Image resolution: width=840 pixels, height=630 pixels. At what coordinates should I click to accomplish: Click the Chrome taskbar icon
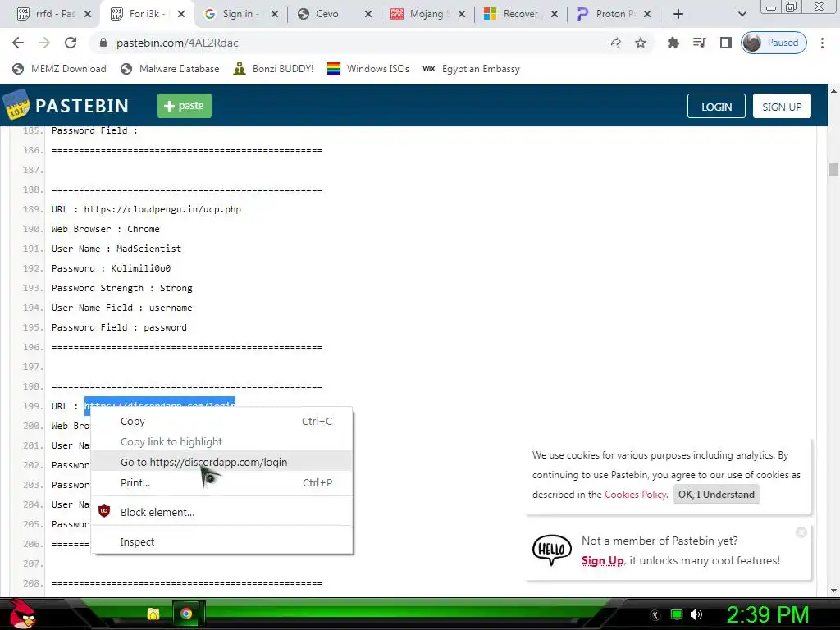coord(186,614)
